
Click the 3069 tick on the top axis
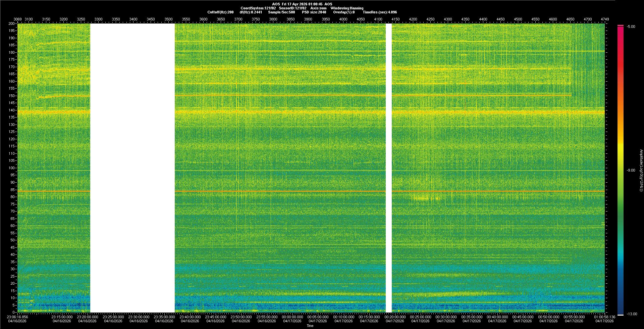click(x=17, y=19)
